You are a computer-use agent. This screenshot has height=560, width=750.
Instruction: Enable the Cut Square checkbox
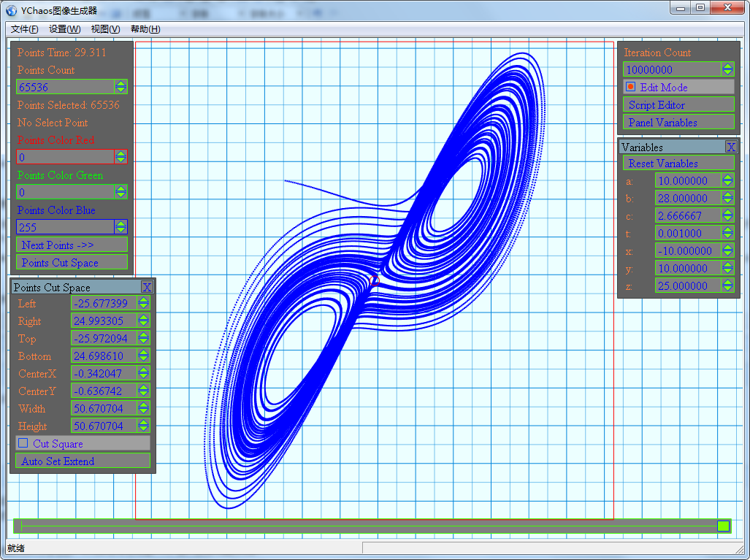tap(23, 443)
